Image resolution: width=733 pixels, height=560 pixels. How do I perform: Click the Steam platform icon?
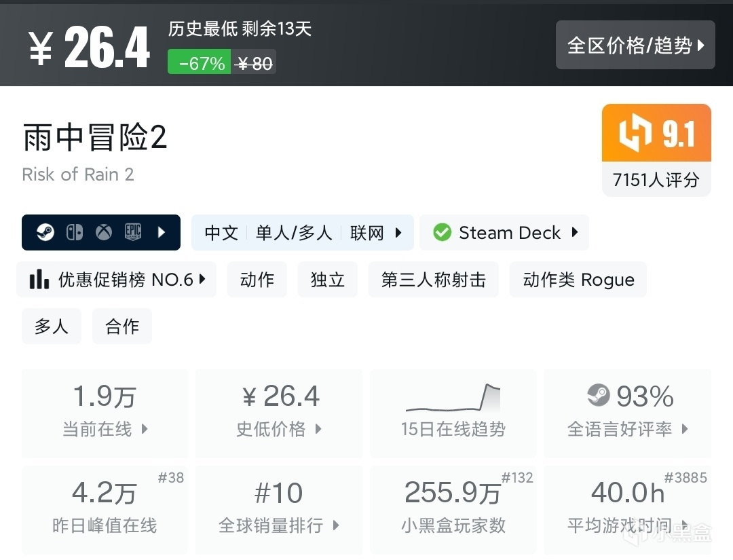(x=46, y=233)
